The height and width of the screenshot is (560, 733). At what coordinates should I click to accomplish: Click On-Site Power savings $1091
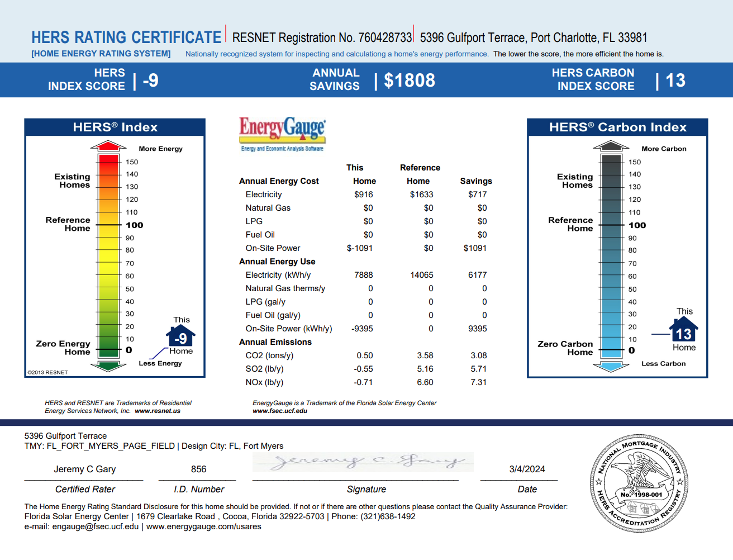coord(475,248)
